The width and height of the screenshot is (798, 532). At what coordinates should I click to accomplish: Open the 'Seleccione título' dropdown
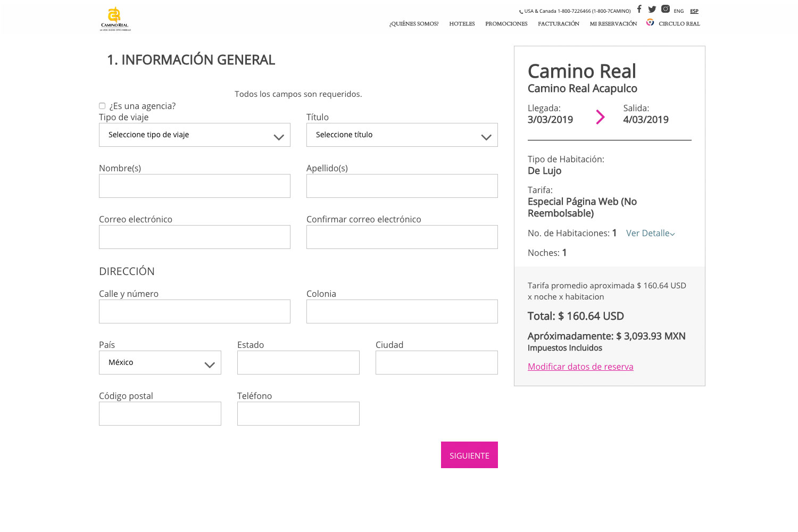tap(402, 135)
